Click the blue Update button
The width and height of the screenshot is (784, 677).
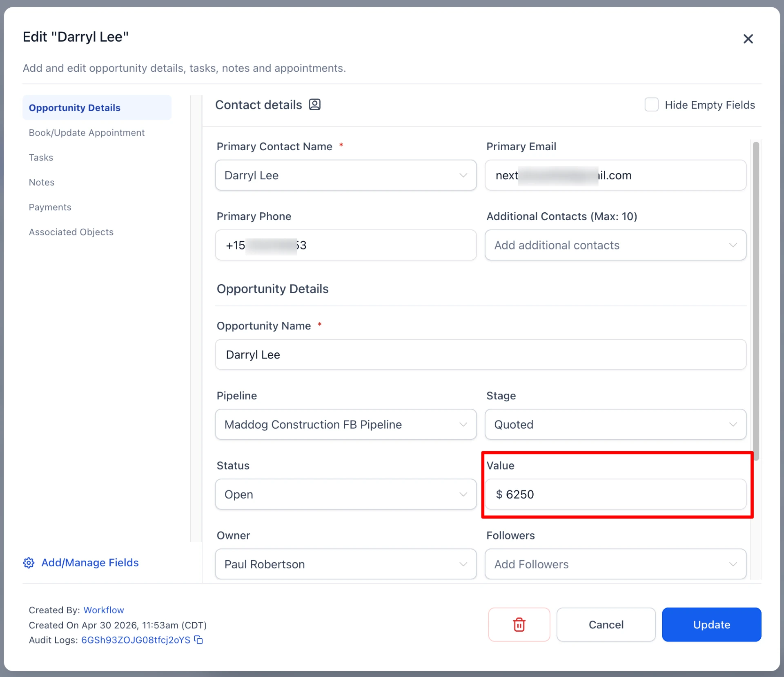711,624
